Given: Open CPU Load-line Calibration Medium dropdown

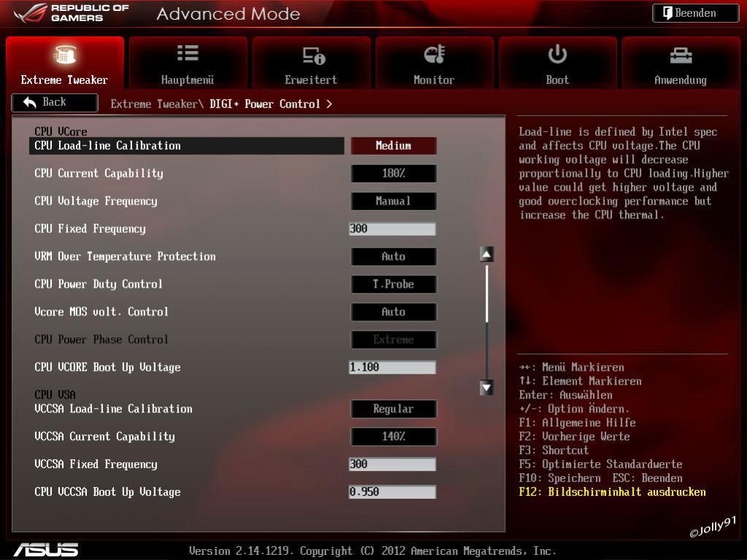Looking at the screenshot, I should click(x=394, y=146).
